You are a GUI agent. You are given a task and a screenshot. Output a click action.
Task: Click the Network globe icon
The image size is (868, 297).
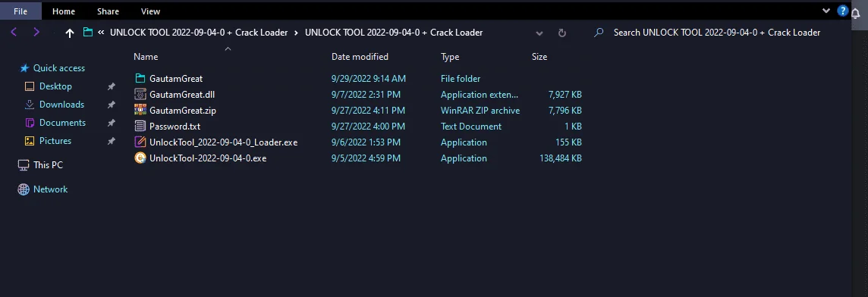click(24, 189)
